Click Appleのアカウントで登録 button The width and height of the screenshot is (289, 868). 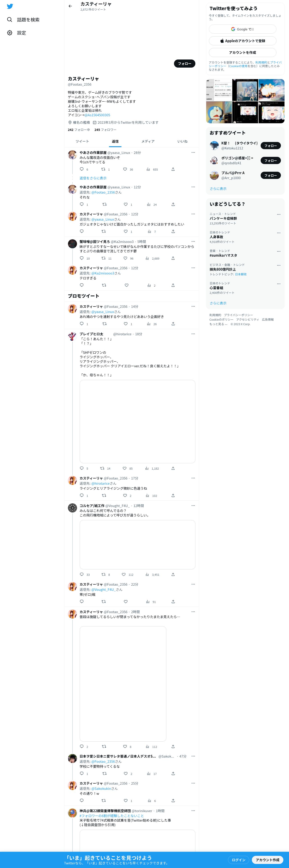(x=243, y=41)
